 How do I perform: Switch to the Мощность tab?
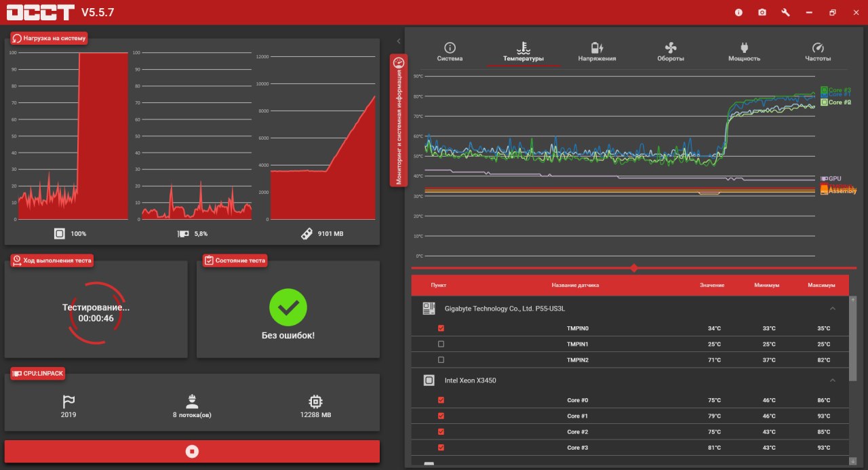[x=744, y=52]
